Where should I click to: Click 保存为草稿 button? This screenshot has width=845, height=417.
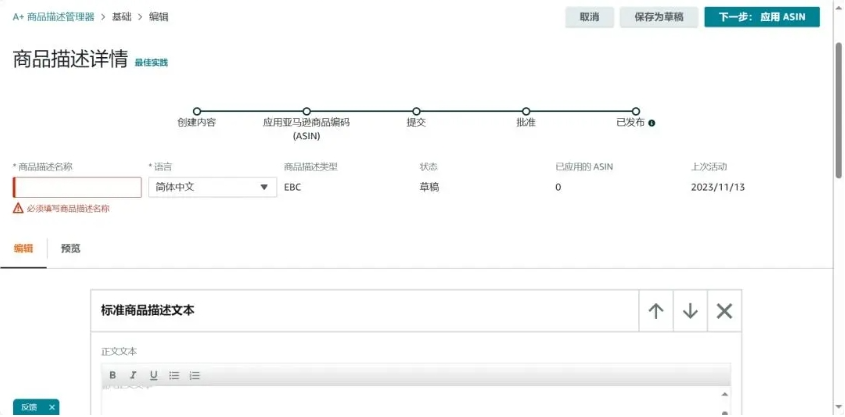pyautogui.click(x=659, y=17)
